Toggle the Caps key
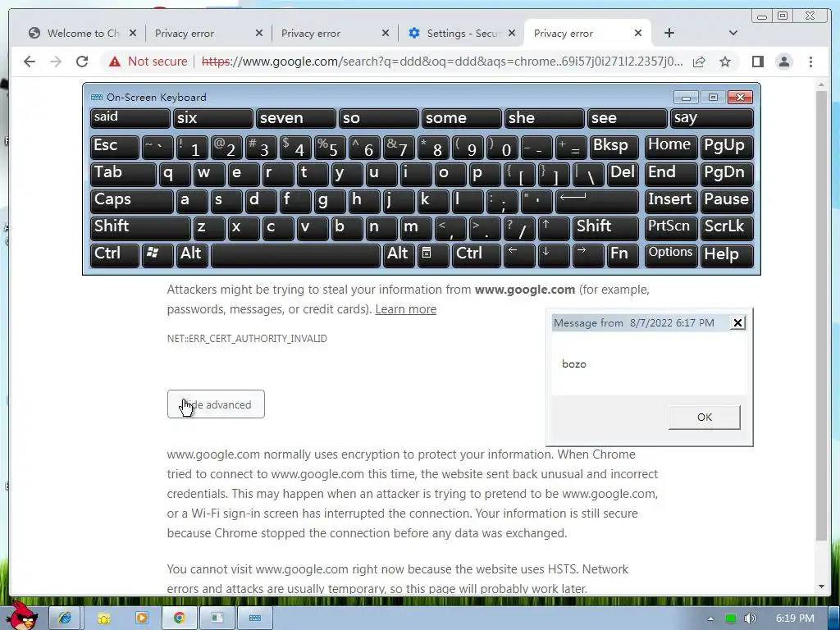840x630 pixels. [x=132, y=200]
